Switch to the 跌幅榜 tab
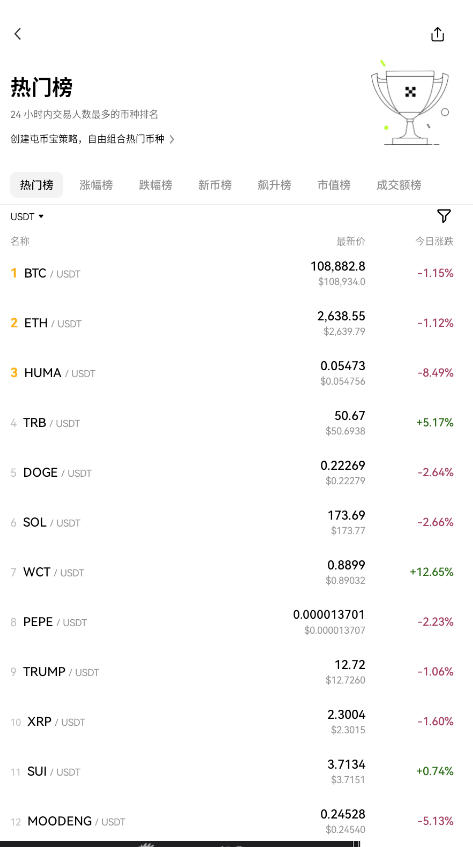The image size is (473, 847). [x=156, y=185]
